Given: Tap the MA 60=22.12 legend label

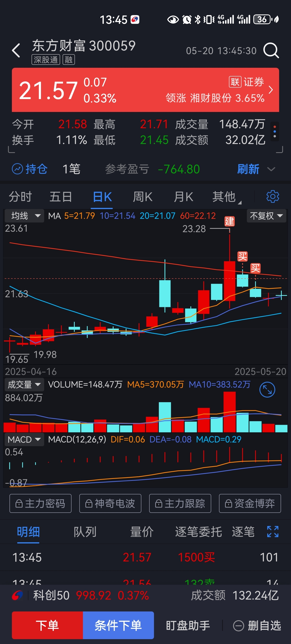Looking at the screenshot, I should (198, 216).
